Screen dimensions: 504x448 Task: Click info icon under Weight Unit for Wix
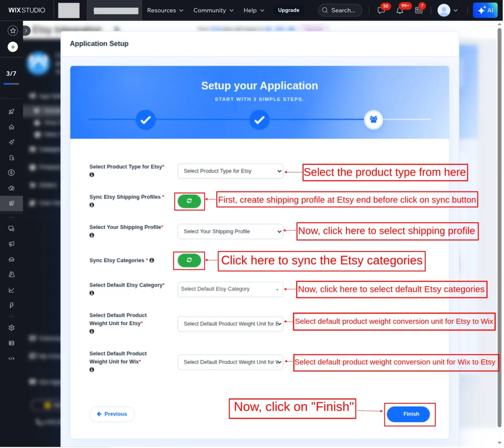pyautogui.click(x=92, y=370)
